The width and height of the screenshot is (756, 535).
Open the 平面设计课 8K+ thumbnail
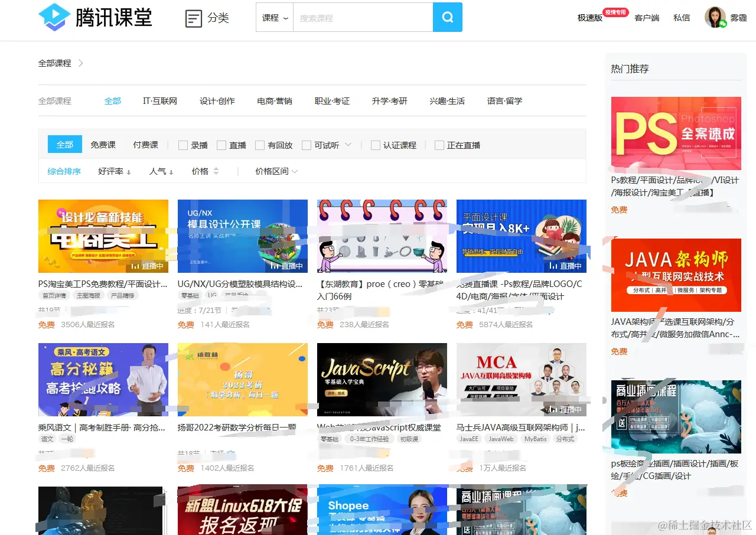click(522, 236)
